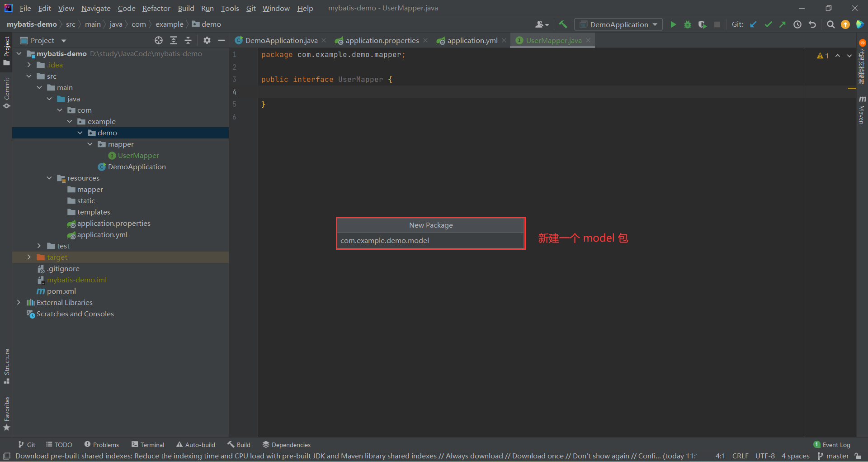
Task: Go to next highlighted error arrow
Action: click(849, 56)
